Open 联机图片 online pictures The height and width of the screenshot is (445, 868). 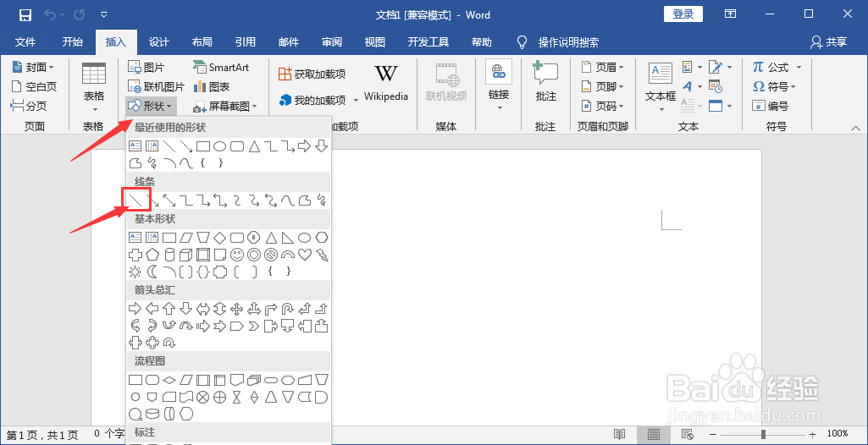coord(156,87)
